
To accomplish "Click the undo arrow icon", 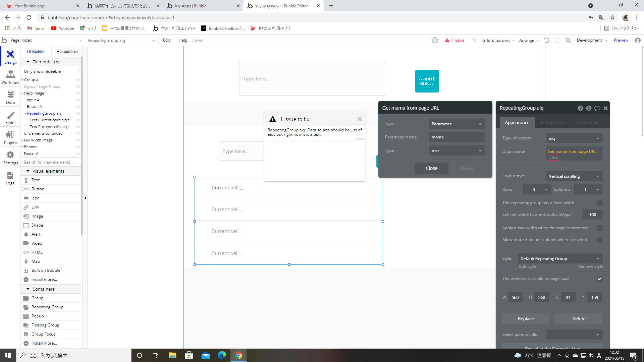I will (547, 40).
